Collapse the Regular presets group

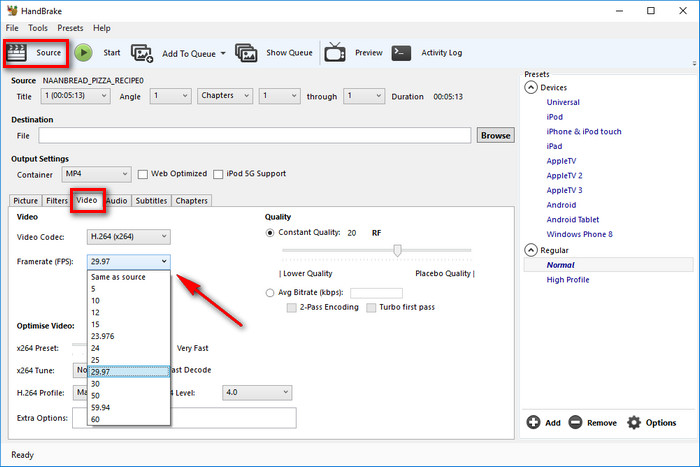(x=530, y=250)
